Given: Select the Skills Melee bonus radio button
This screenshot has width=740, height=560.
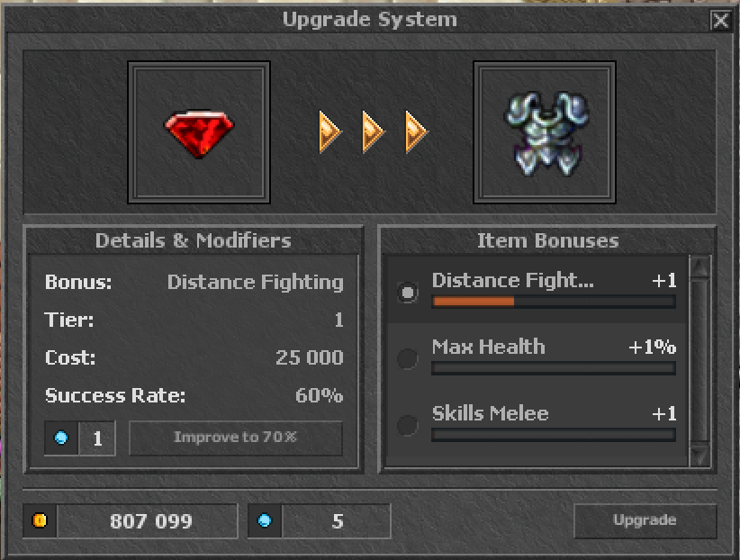Looking at the screenshot, I should click(407, 425).
